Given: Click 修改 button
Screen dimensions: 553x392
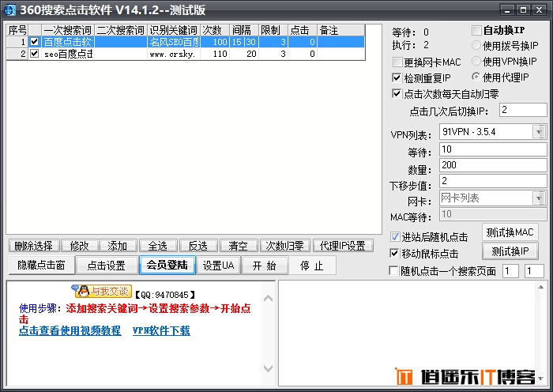Looking at the screenshot, I should (x=80, y=246).
